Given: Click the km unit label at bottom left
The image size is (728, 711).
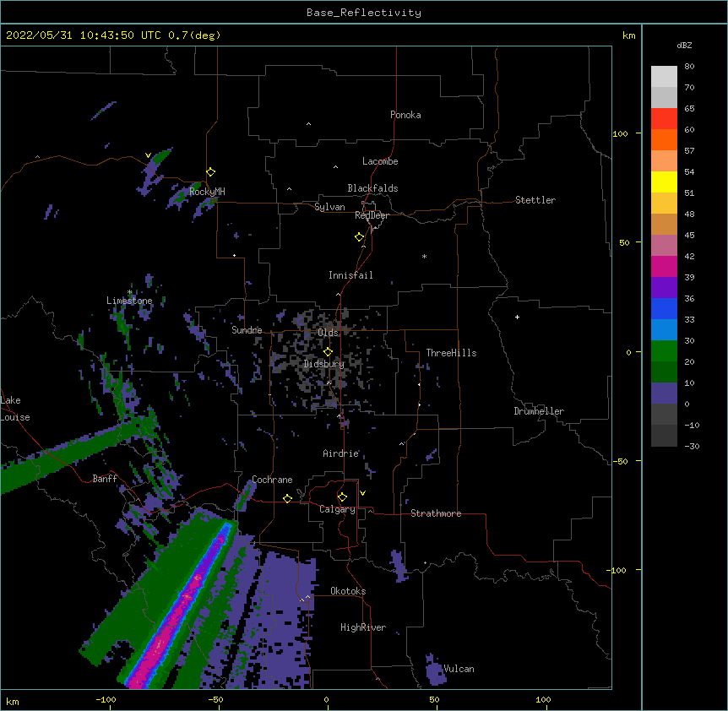Looking at the screenshot, I should coord(13,702).
